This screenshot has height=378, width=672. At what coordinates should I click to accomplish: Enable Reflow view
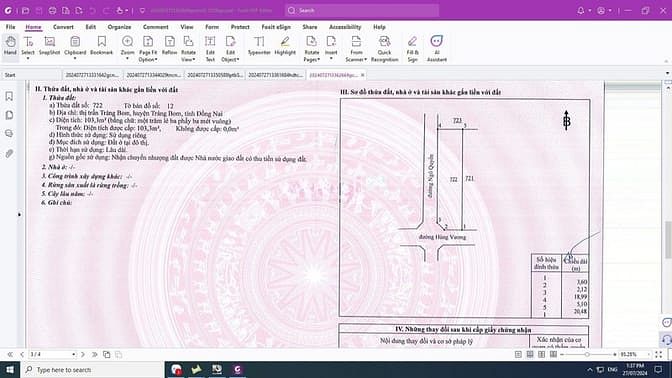(x=170, y=45)
